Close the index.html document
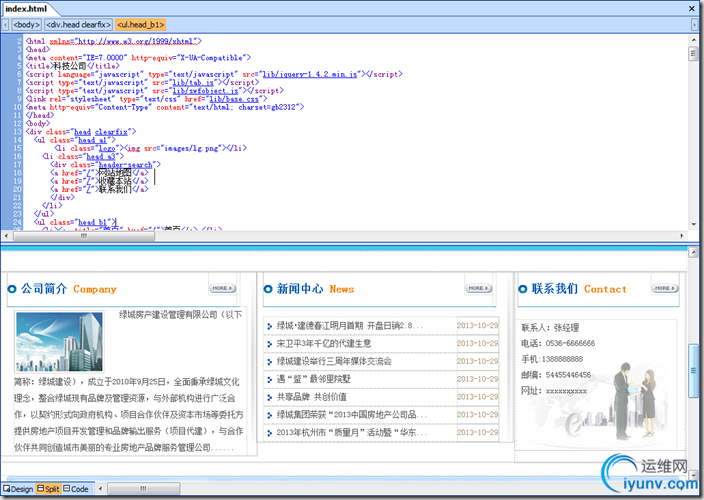Viewport: 704px width, 500px height. click(692, 9)
